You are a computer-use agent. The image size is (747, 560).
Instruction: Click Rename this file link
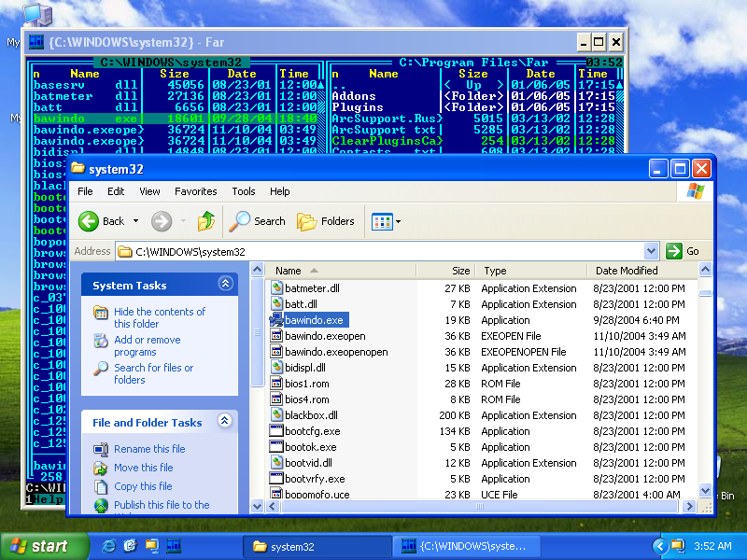[149, 449]
